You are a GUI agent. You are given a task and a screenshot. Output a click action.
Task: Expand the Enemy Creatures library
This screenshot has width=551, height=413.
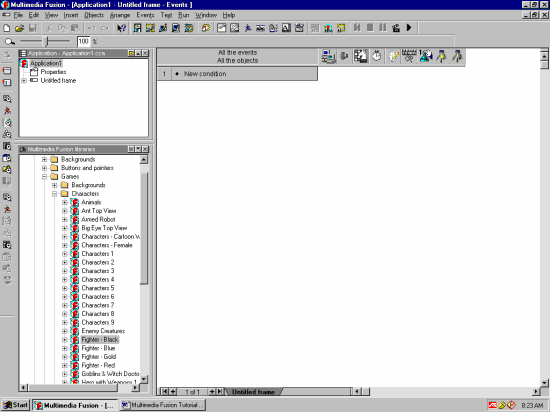(65, 331)
